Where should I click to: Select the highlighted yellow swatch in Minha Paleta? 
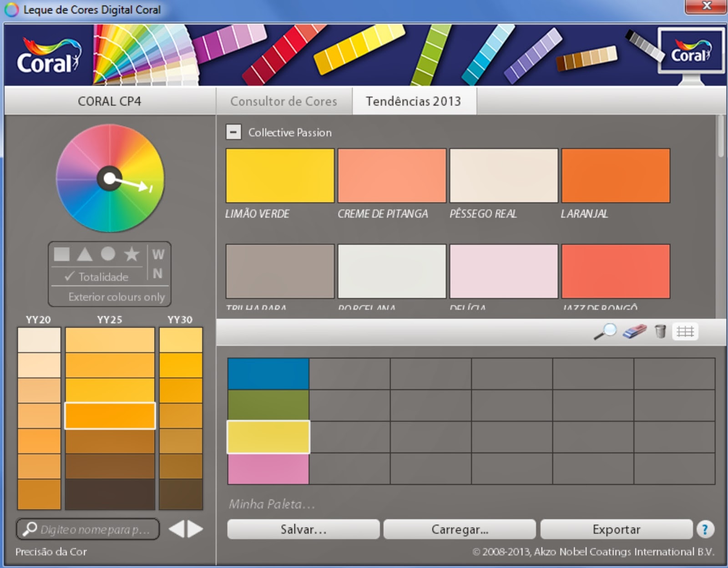[x=268, y=437]
